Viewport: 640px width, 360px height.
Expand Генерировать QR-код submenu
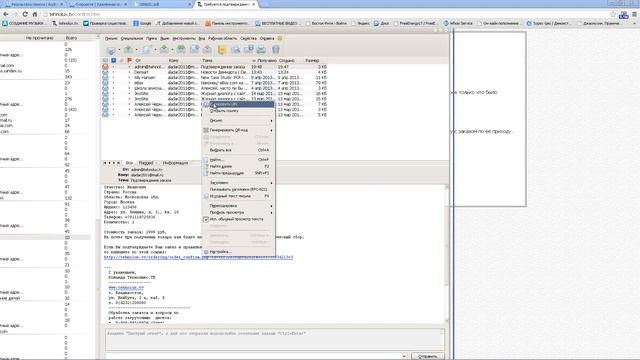(x=238, y=130)
